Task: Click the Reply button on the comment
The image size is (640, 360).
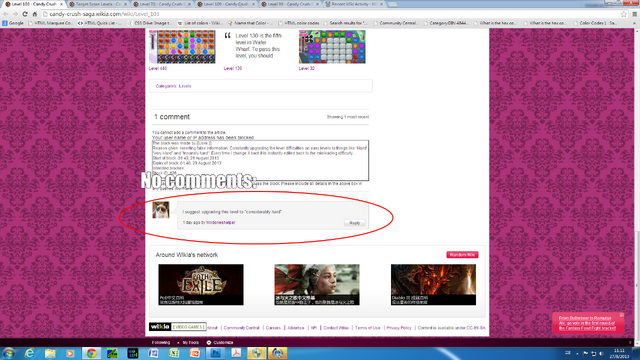Action: point(354,223)
